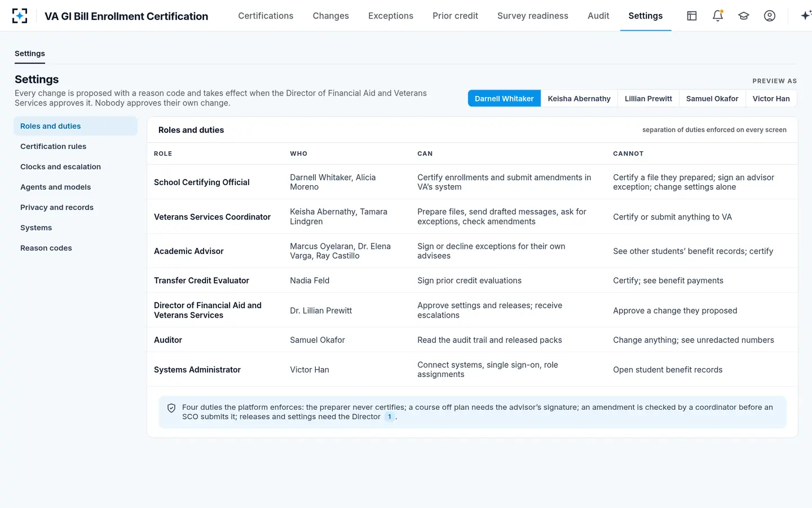812x508 pixels.
Task: Preview as Victor Han
Action: tap(771, 99)
